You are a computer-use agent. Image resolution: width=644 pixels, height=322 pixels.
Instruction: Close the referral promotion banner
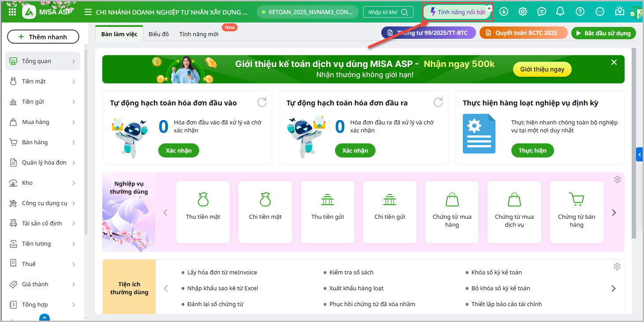(614, 63)
